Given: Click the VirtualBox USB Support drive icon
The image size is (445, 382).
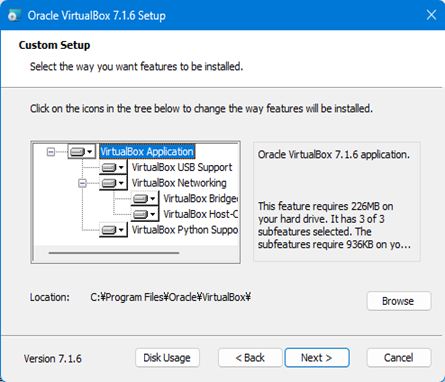Looking at the screenshot, I should click(x=109, y=167).
